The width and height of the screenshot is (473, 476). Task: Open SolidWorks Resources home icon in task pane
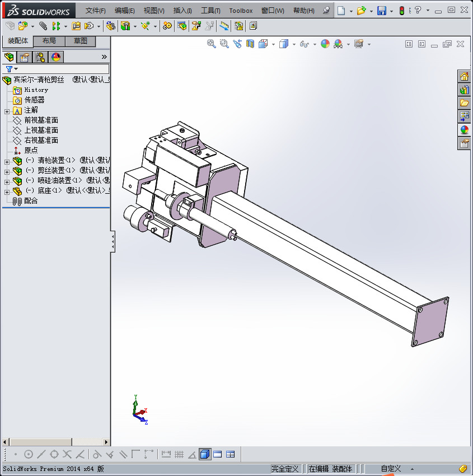[464, 76]
